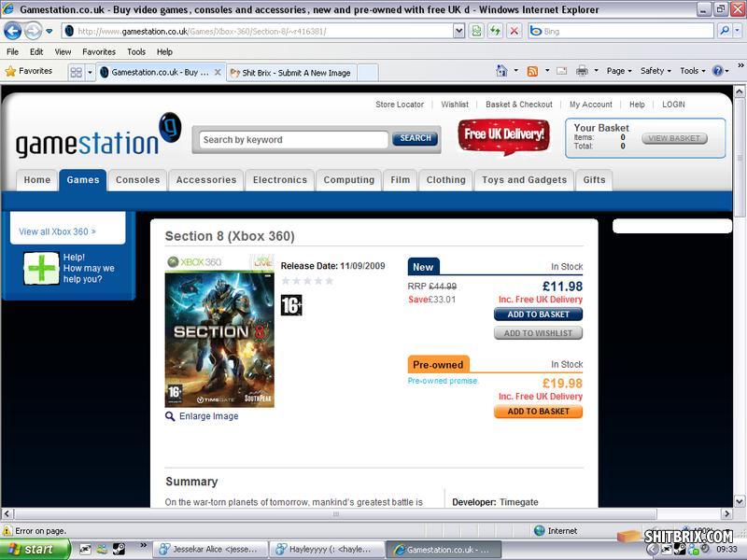Click the Steam icon in quick launch

click(119, 549)
